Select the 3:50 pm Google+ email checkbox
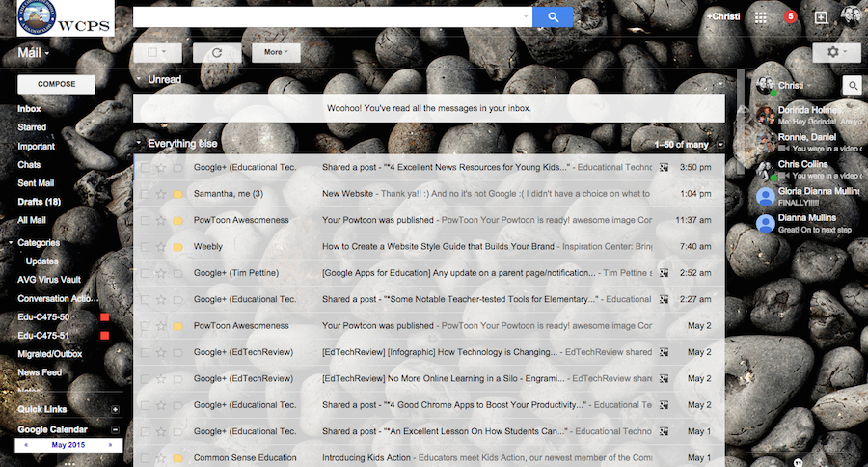The width and height of the screenshot is (868, 467). point(145,167)
